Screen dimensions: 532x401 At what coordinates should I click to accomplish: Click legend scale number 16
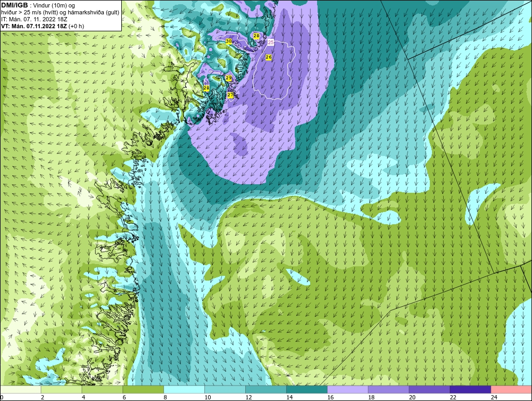pyautogui.click(x=330, y=397)
